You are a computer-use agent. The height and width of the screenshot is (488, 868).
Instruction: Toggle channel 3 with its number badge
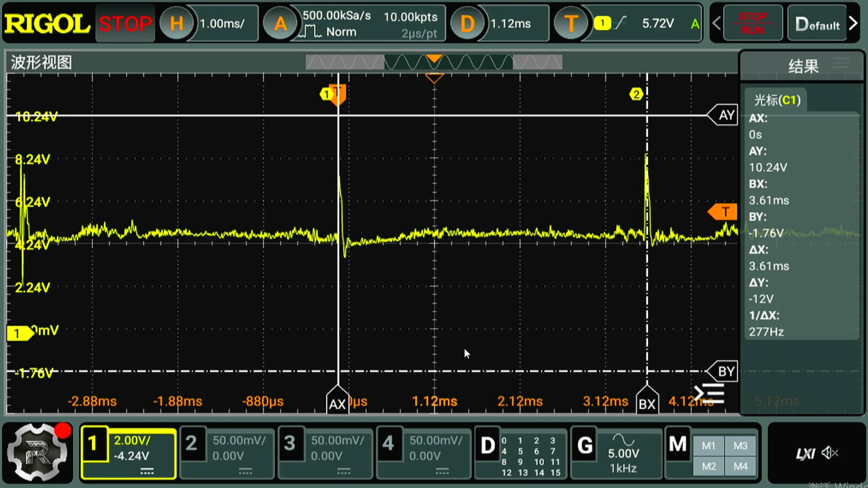point(290,444)
